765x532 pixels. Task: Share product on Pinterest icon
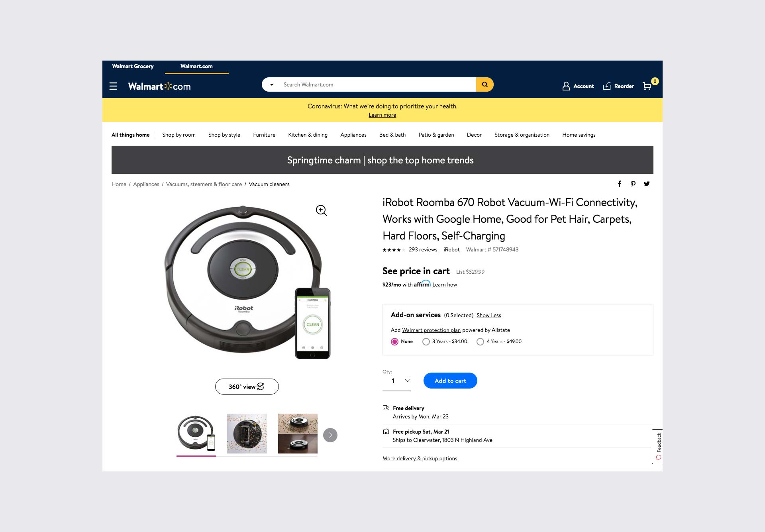(x=633, y=184)
